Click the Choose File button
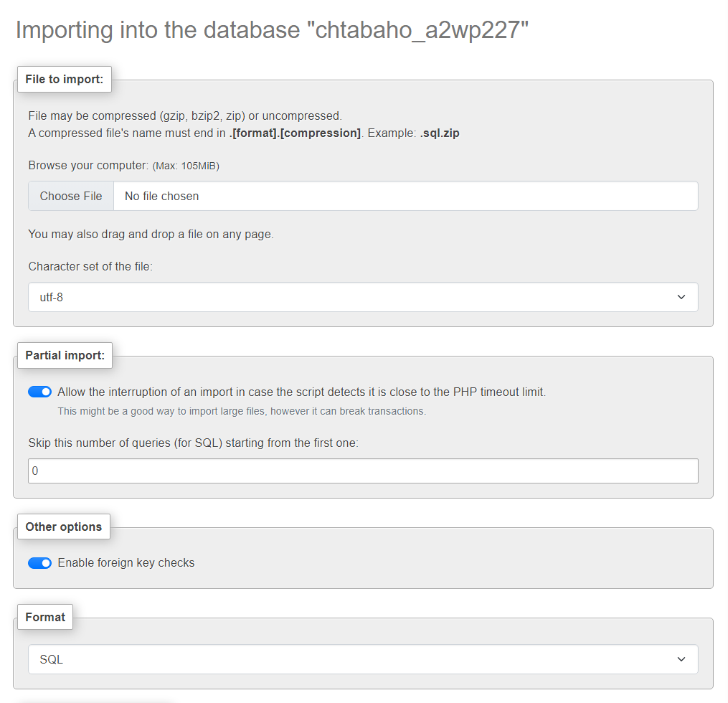Screen dimensions: 728x703 70,196
